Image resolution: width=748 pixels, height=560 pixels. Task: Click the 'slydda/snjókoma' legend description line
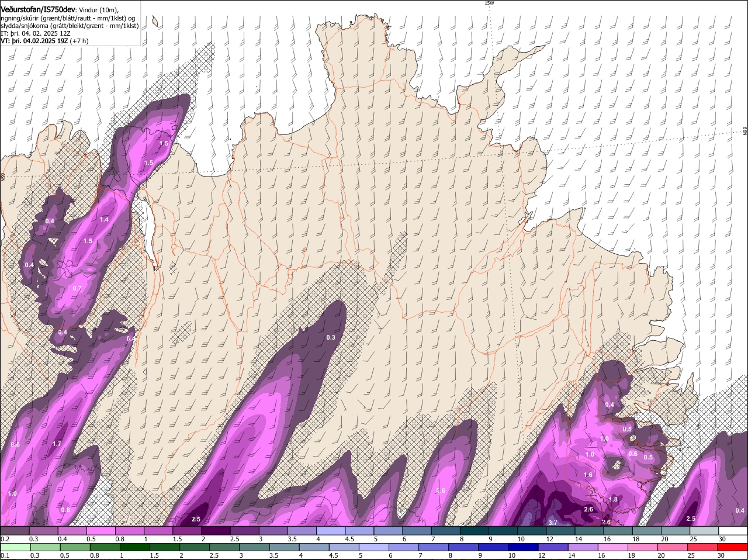click(70, 26)
